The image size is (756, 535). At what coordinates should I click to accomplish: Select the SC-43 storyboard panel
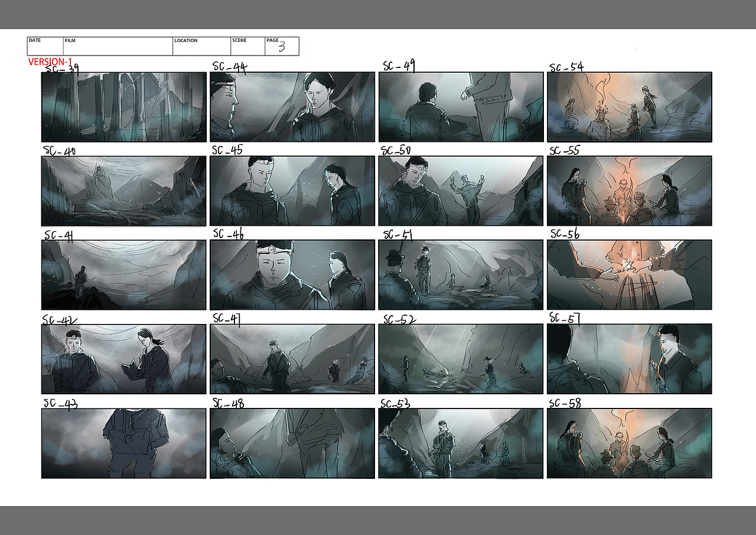click(x=123, y=443)
